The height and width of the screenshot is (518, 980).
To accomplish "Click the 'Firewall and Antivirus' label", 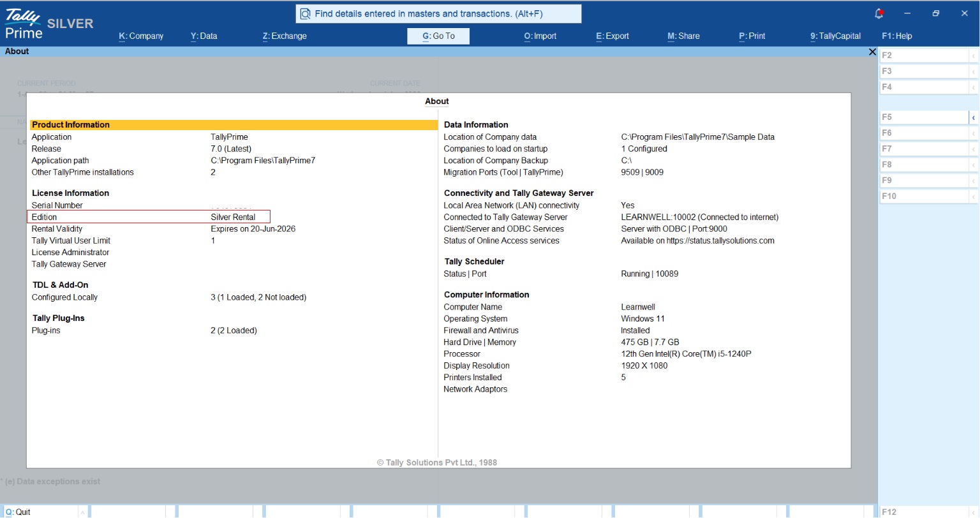I will pos(481,330).
